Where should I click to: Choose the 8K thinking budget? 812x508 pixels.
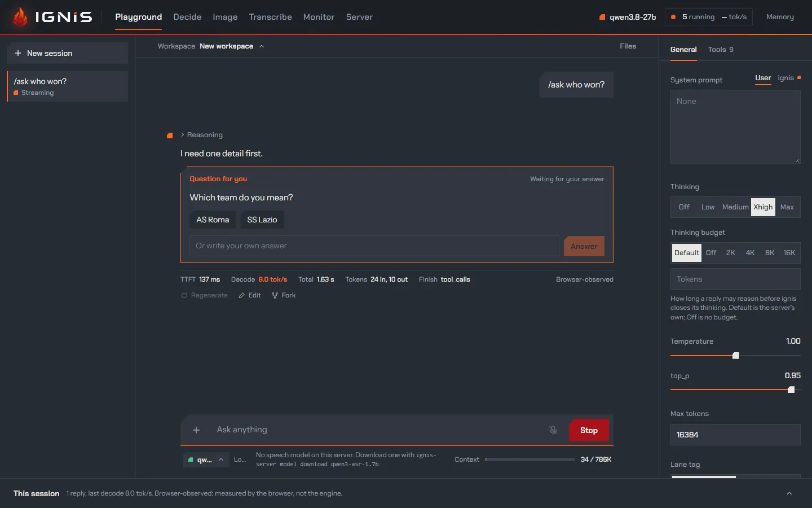(769, 253)
